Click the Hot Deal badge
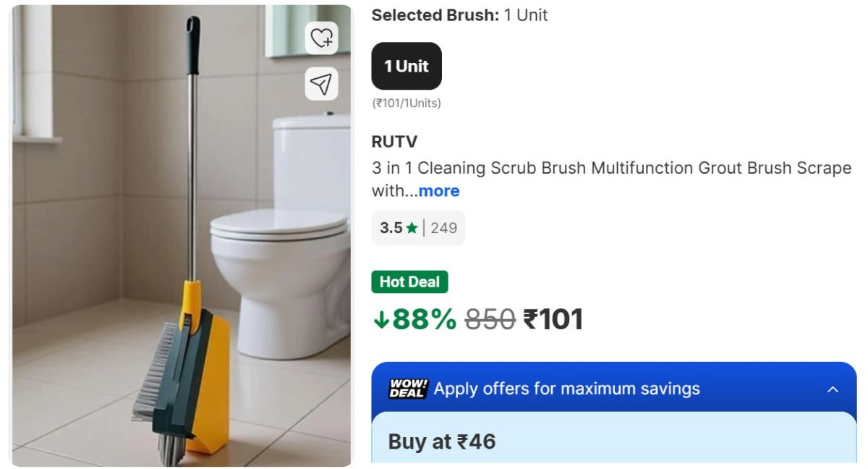 409,282
